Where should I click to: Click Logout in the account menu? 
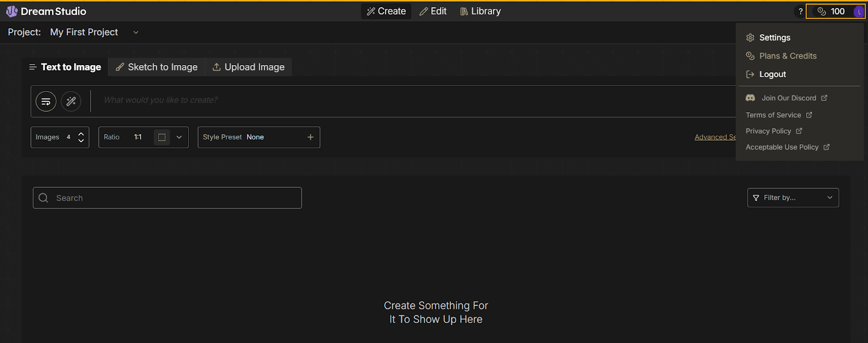tap(772, 74)
